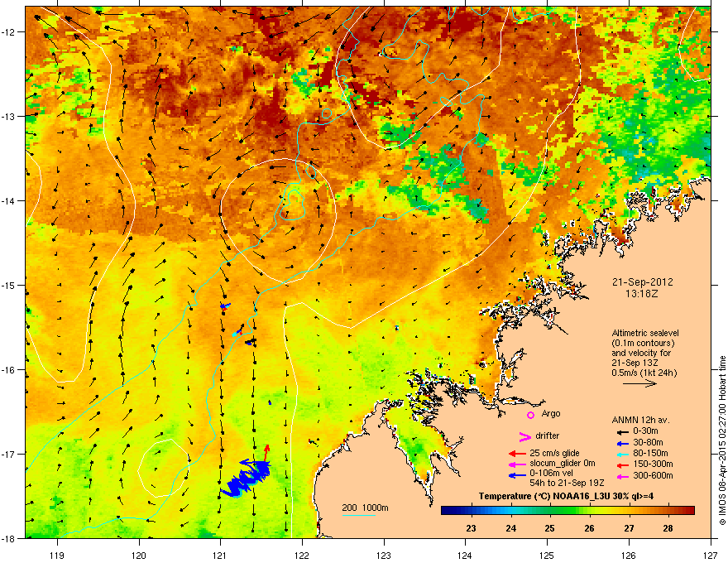Click colorbar tick label 28
728x563 pixels.
[668, 528]
